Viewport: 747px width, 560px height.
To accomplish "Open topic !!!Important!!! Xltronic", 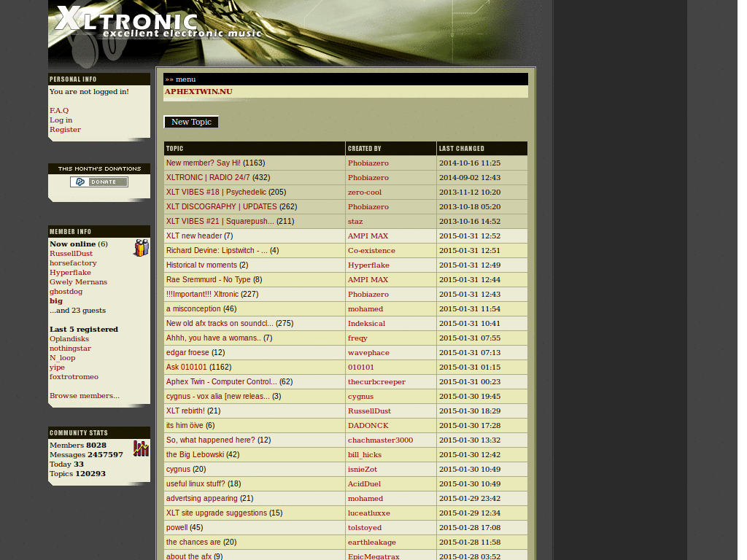I will (202, 295).
